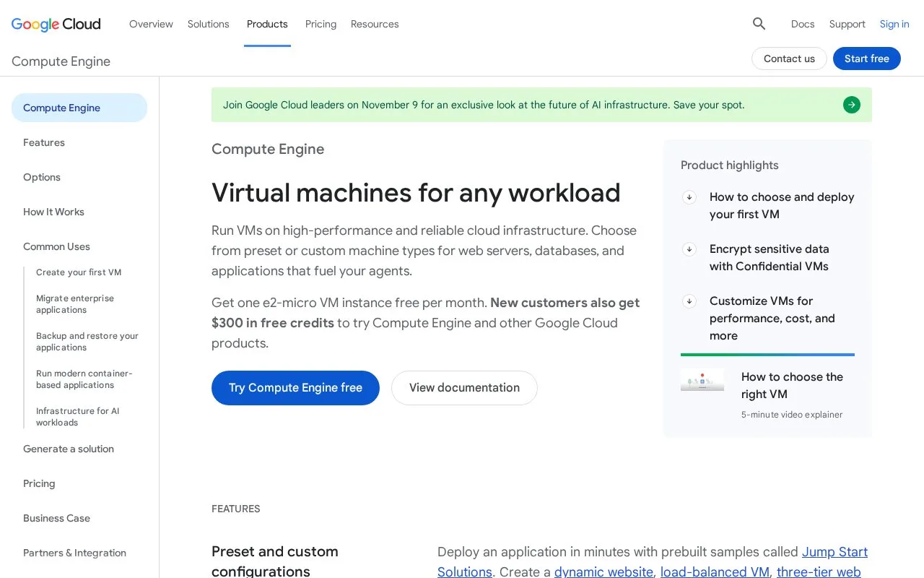Image resolution: width=924 pixels, height=578 pixels.
Task: Select Common Uses in the sidebar
Action: [x=56, y=246]
